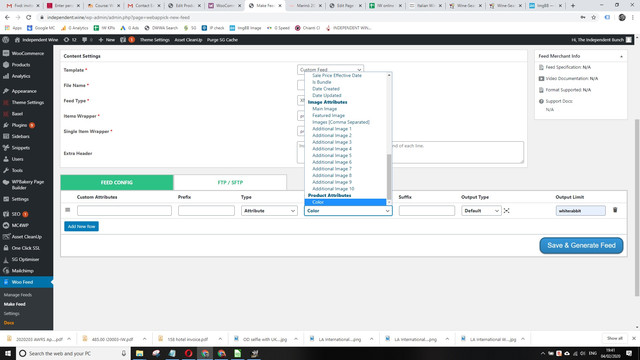Delete the feed row with trash icon
The height and width of the screenshot is (360, 640).
coord(615,210)
